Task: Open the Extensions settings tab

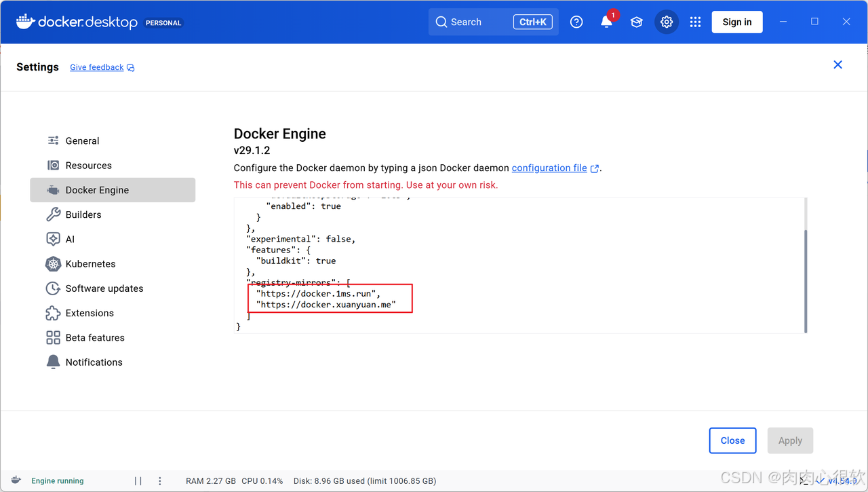Action: (113, 313)
